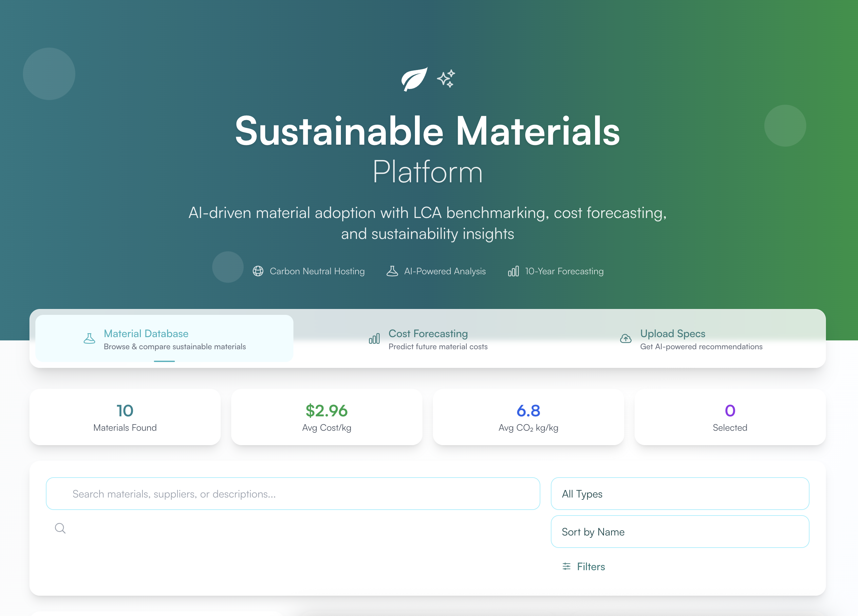Open the All Types dropdown

[680, 494]
